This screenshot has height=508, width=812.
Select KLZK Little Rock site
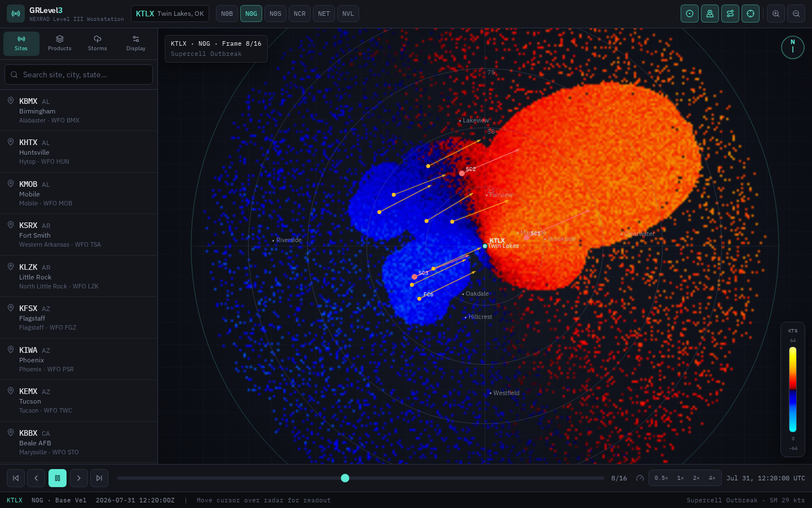click(79, 276)
